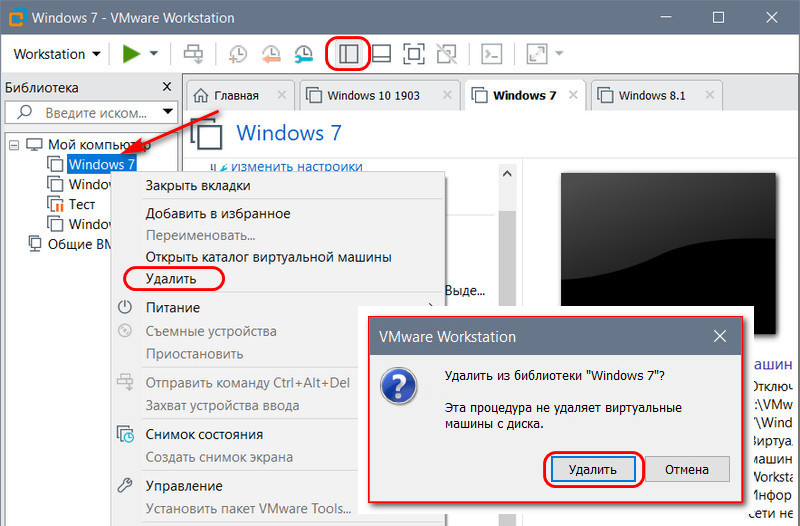
Task: Open the Snapshot Manager toolbar icon
Action: point(304,53)
